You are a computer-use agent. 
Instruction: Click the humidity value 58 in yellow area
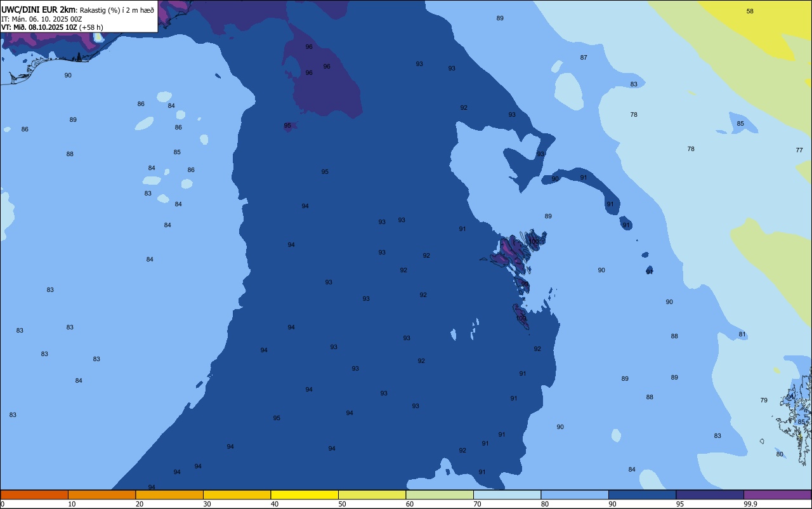click(750, 11)
